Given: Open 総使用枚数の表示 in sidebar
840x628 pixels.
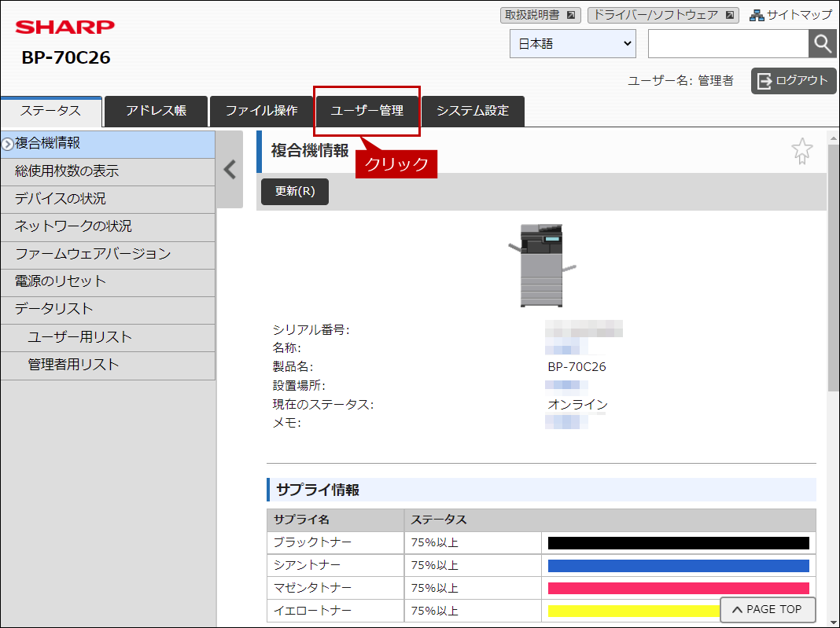Looking at the screenshot, I should tap(108, 171).
